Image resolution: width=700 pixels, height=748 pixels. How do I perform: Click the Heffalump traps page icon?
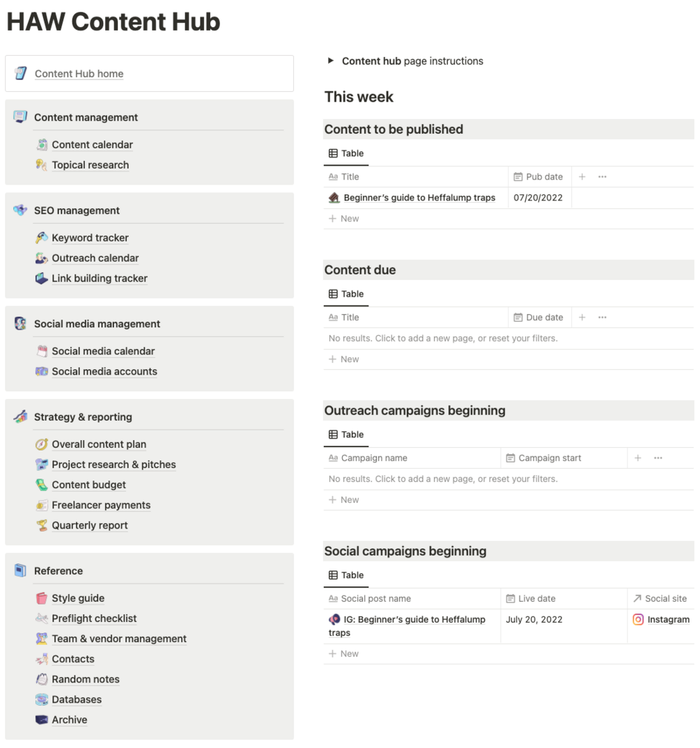pos(334,198)
